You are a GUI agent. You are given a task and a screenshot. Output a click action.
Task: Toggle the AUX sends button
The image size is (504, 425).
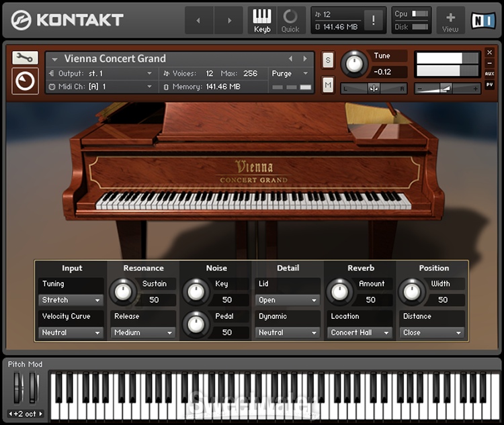pos(489,74)
